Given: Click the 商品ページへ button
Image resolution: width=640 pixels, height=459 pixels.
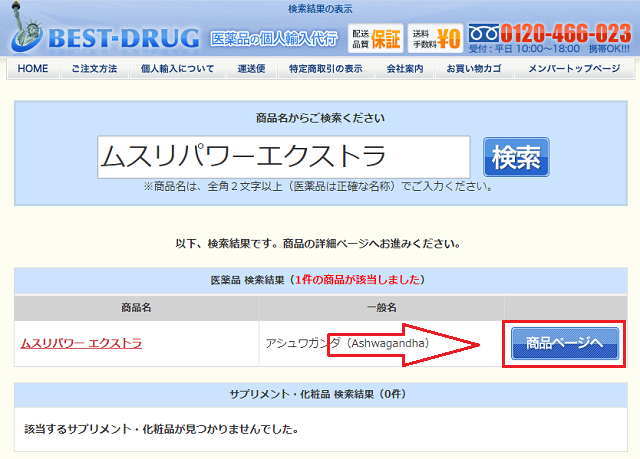Looking at the screenshot, I should (x=565, y=343).
